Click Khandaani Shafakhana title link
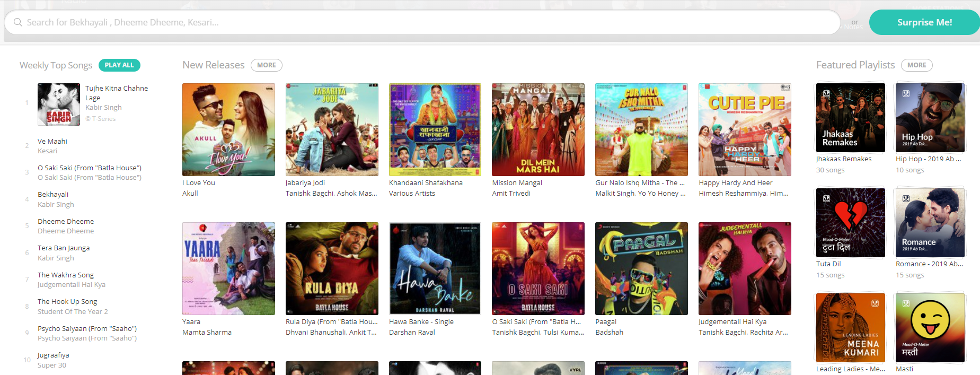 click(x=426, y=182)
